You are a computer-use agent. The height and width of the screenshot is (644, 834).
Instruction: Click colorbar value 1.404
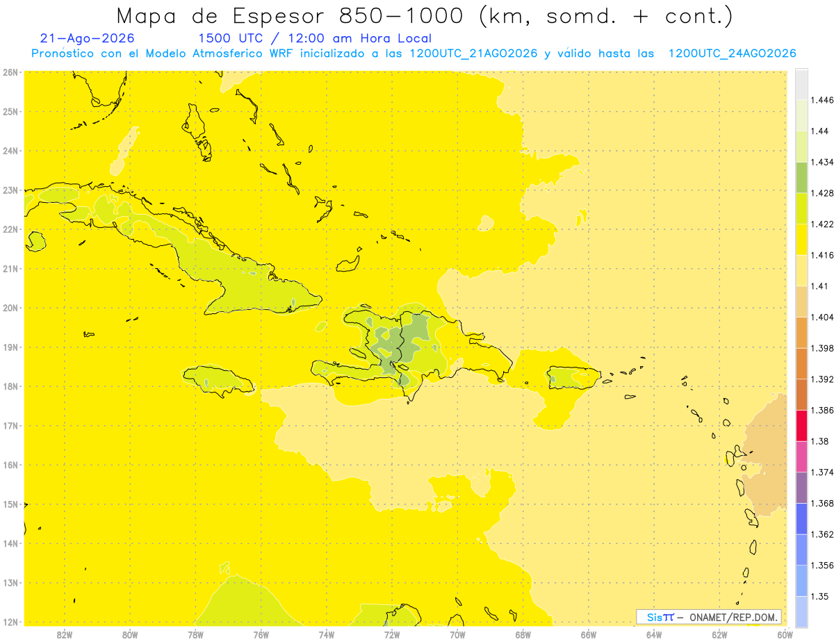point(822,317)
